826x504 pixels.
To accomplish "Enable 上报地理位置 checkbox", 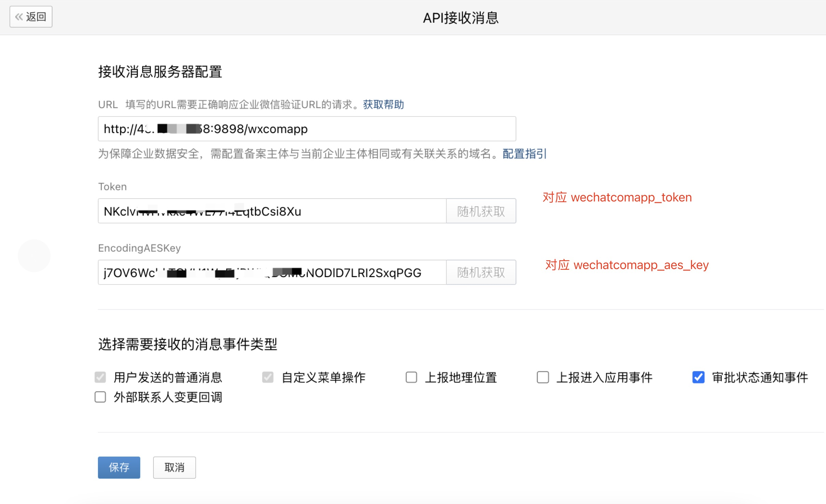I will tap(411, 377).
